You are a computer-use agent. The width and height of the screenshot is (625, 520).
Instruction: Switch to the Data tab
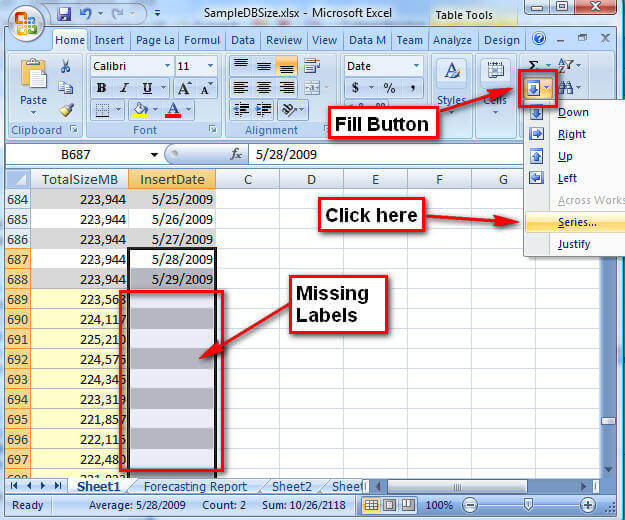pos(243,40)
